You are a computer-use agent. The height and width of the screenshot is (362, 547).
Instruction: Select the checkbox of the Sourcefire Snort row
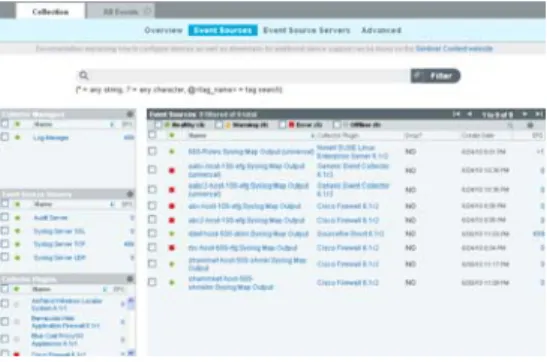pos(152,233)
